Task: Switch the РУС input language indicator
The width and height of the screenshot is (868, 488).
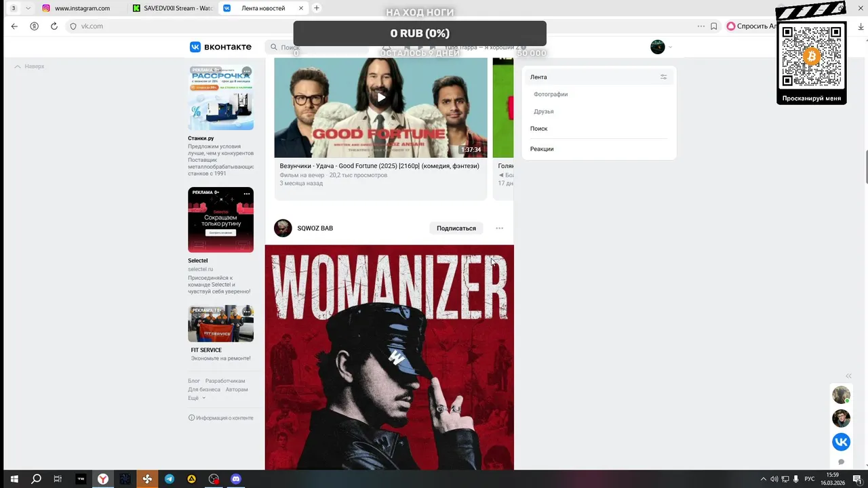Action: tap(810, 479)
